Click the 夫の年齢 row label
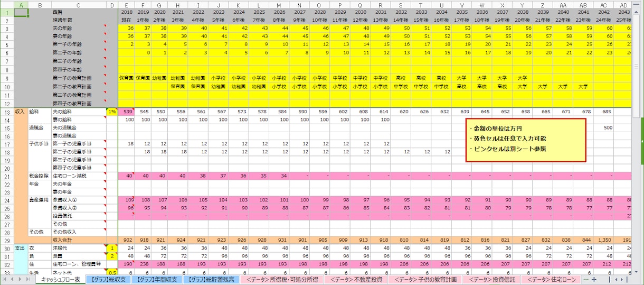 (78, 27)
